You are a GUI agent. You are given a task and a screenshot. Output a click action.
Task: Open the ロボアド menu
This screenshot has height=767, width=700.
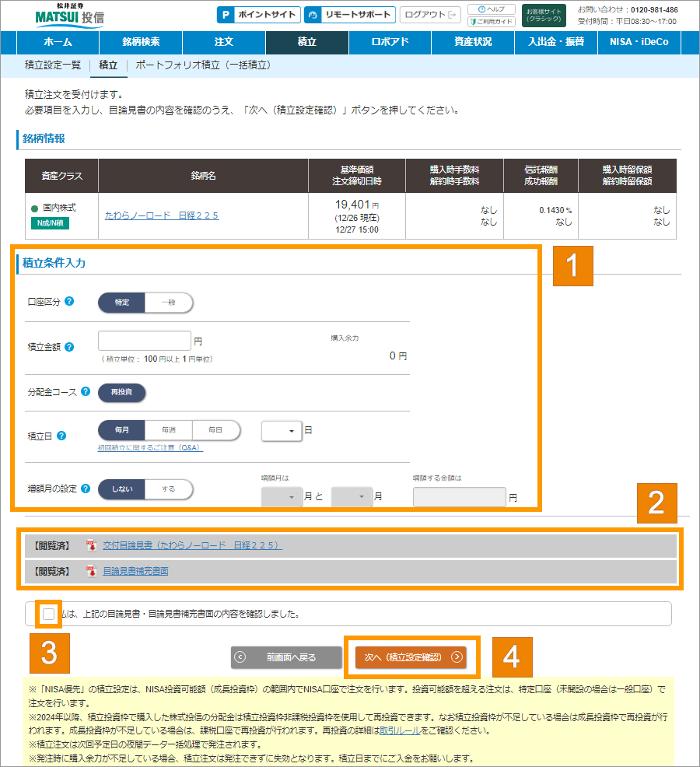pyautogui.click(x=390, y=42)
